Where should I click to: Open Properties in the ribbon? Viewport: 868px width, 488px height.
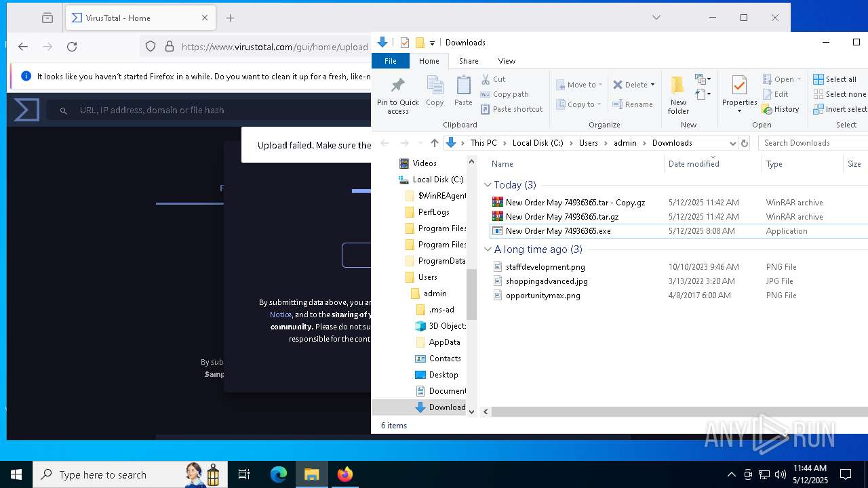pos(739,94)
